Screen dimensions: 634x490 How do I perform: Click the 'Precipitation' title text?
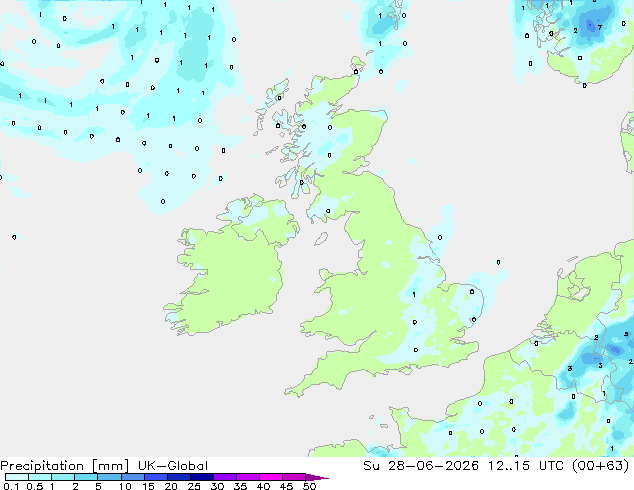point(42,466)
